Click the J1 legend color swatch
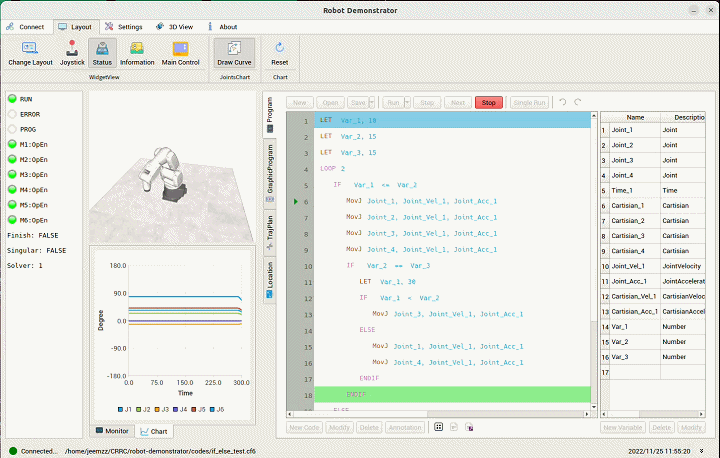Screen dimensions: 720x458 (x=120, y=409)
